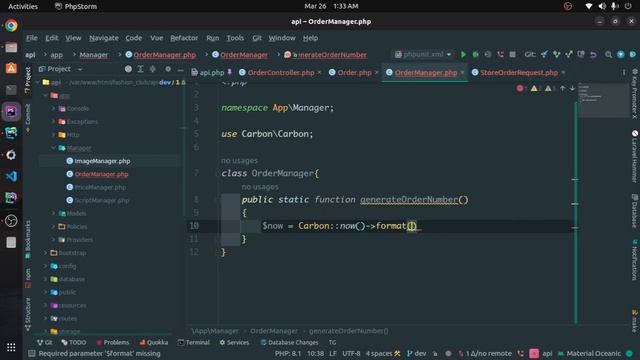Commit changes with the Git checkmark icon

(556, 54)
